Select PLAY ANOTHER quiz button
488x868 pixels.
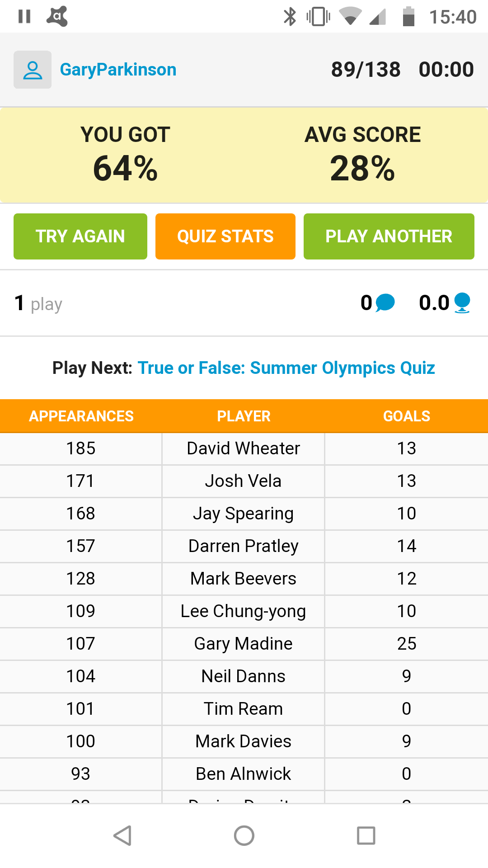point(389,236)
